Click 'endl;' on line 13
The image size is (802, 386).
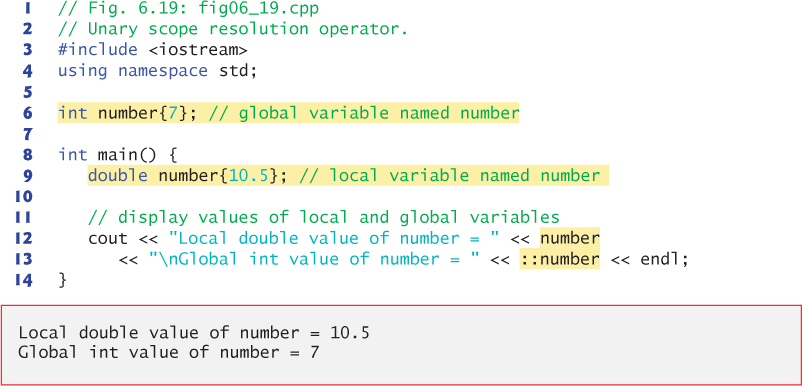coord(664,259)
